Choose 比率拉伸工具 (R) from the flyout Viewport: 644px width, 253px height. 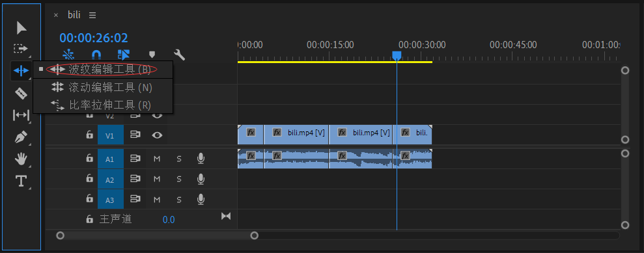coord(103,105)
